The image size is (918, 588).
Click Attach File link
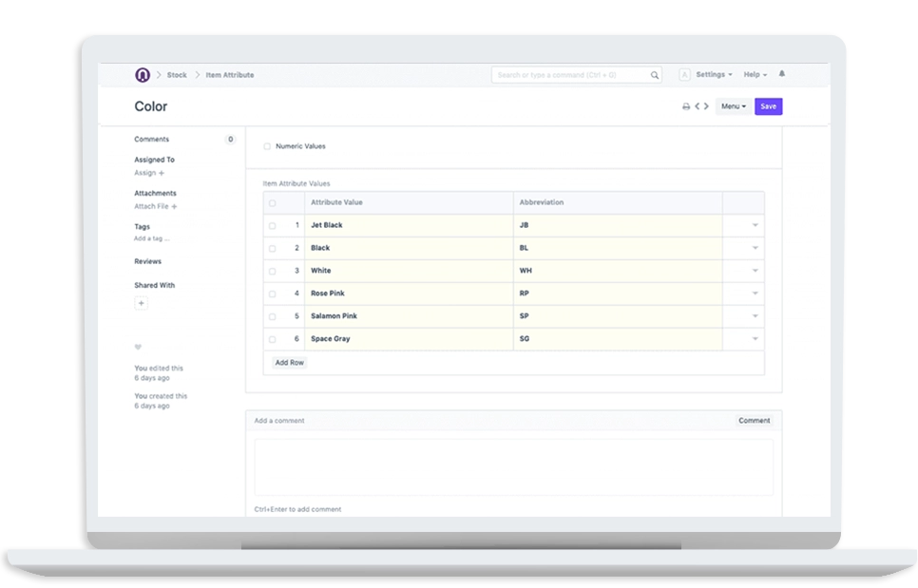pyautogui.click(x=155, y=206)
